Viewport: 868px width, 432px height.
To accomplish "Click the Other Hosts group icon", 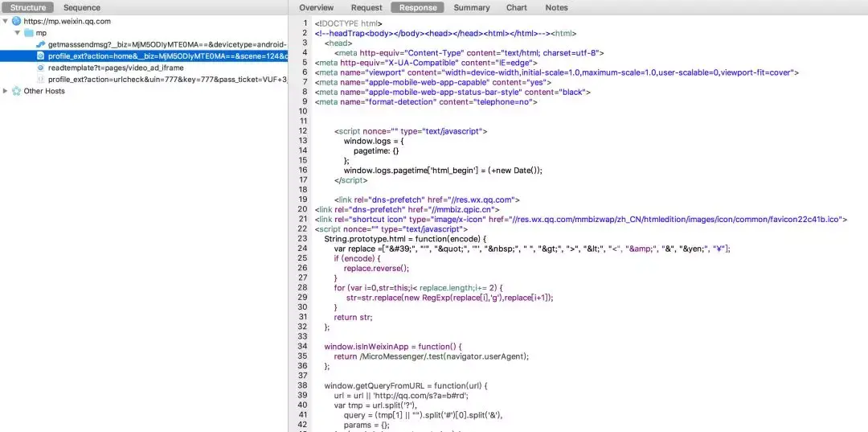I will [x=16, y=91].
